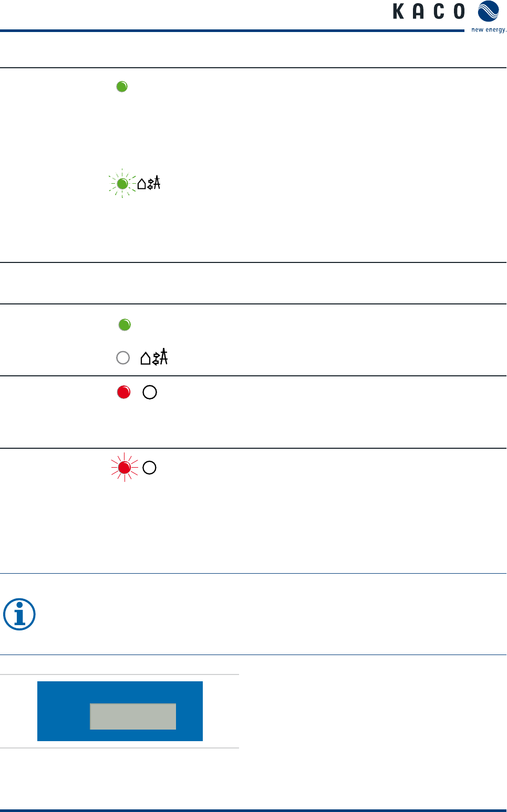The image size is (507, 812).
Task: Click the power pylon symbol beside the flashing green LED
Action: click(156, 183)
